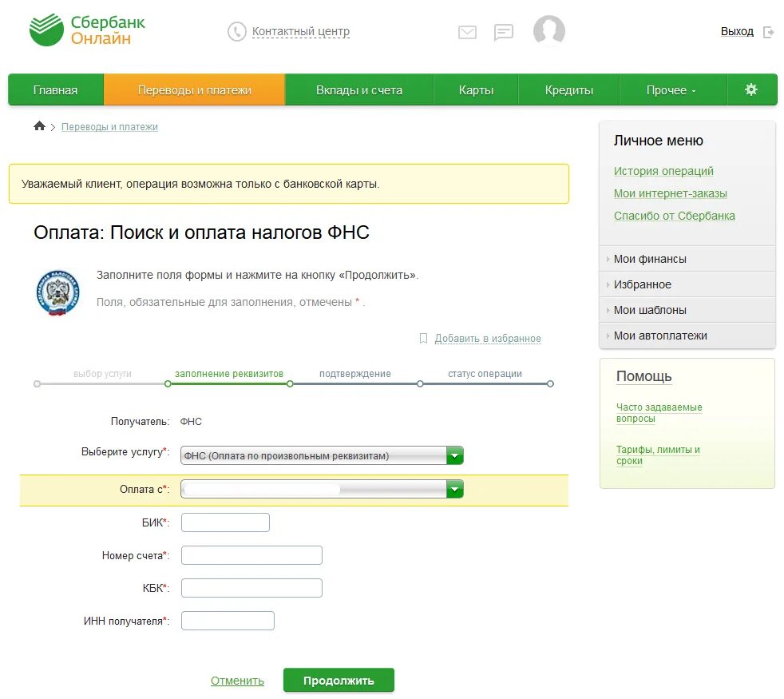Click the Переводы и платежи breadcrumb link
Viewport: 784px width, 699px height.
(109, 127)
